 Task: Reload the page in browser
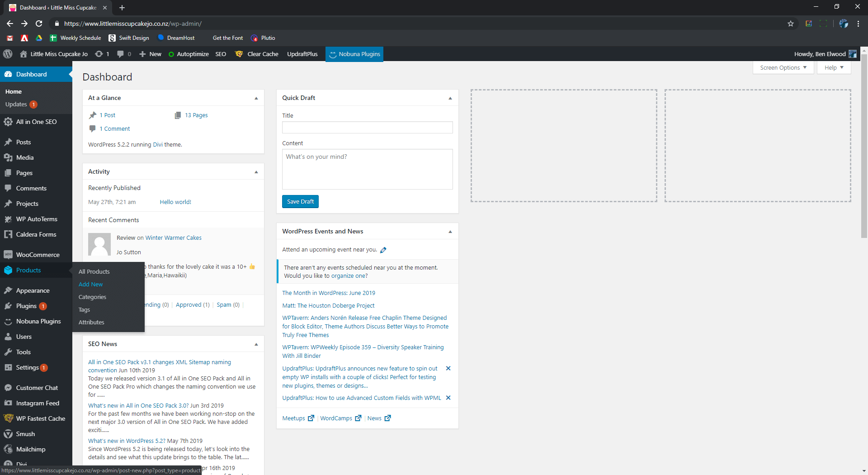coord(39,24)
